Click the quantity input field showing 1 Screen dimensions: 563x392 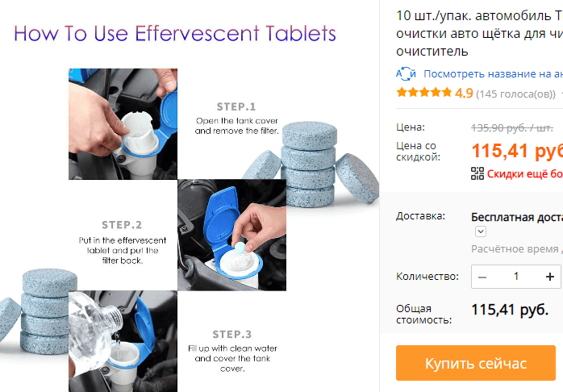point(516,277)
